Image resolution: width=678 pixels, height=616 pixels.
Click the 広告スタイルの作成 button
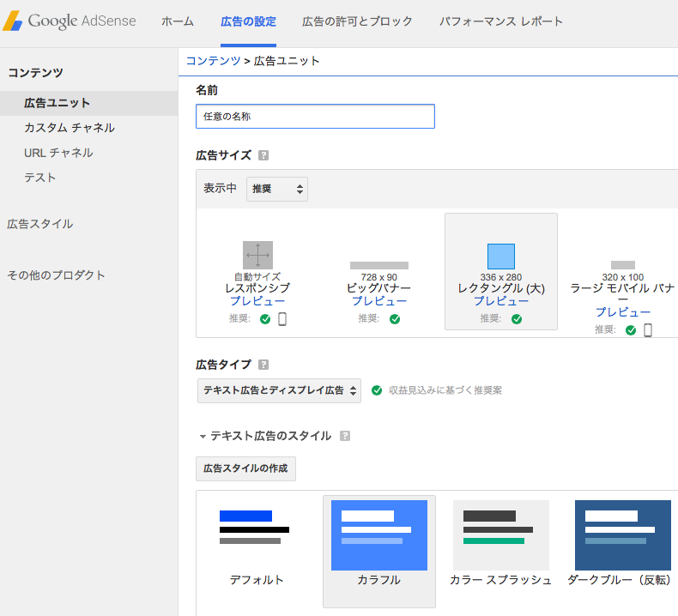click(245, 468)
